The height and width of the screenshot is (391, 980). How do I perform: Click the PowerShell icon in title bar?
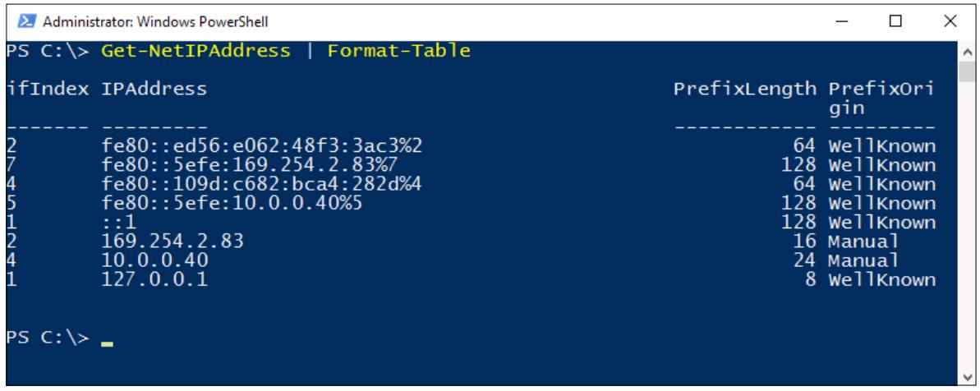tap(26, 22)
